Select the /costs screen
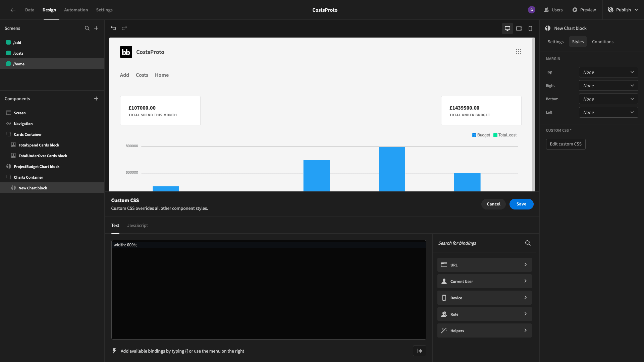This screenshot has height=362, width=644. coord(52,53)
